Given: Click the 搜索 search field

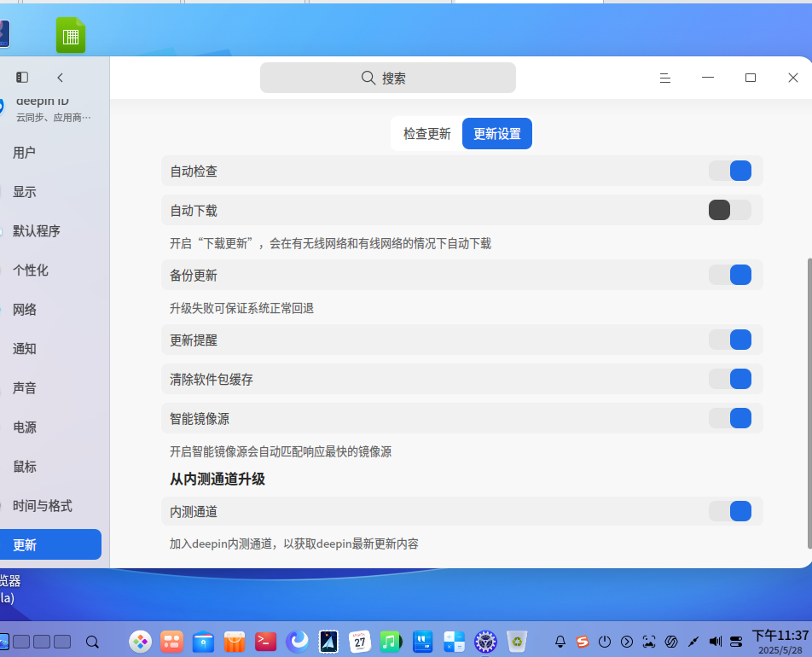Looking at the screenshot, I should click(x=388, y=78).
